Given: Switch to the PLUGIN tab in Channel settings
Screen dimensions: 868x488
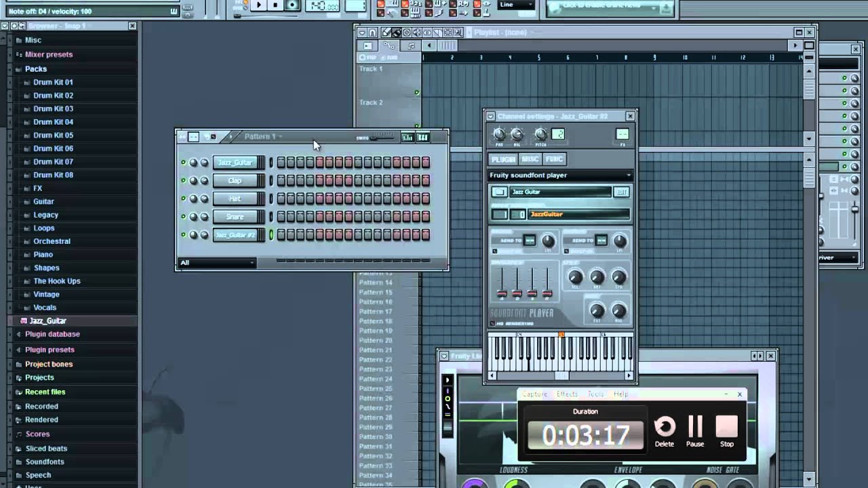Looking at the screenshot, I should click(x=504, y=159).
